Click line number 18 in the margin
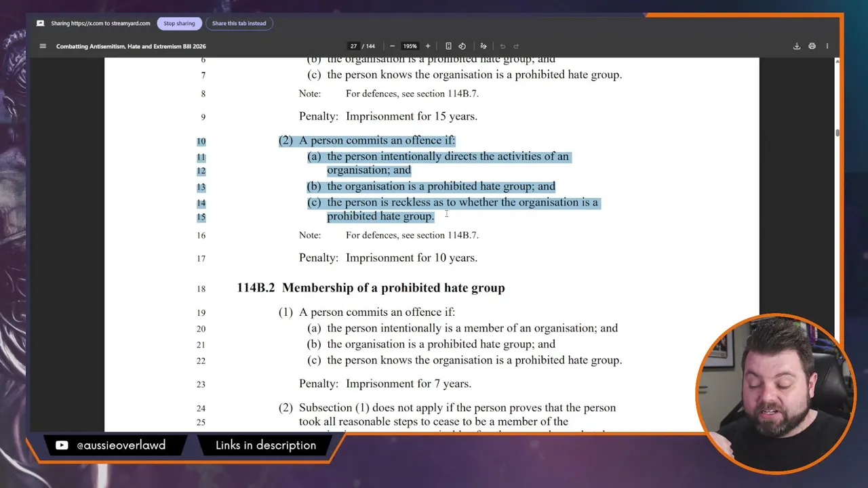 coord(201,289)
